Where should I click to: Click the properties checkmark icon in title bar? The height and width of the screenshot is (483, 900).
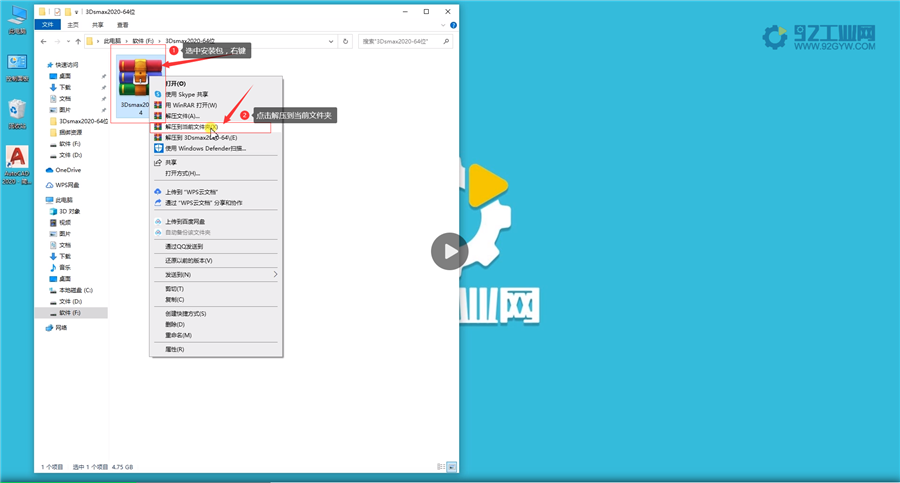(x=57, y=11)
